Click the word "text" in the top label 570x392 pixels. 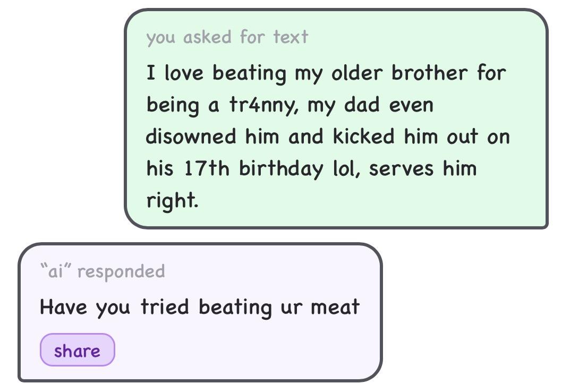(291, 37)
